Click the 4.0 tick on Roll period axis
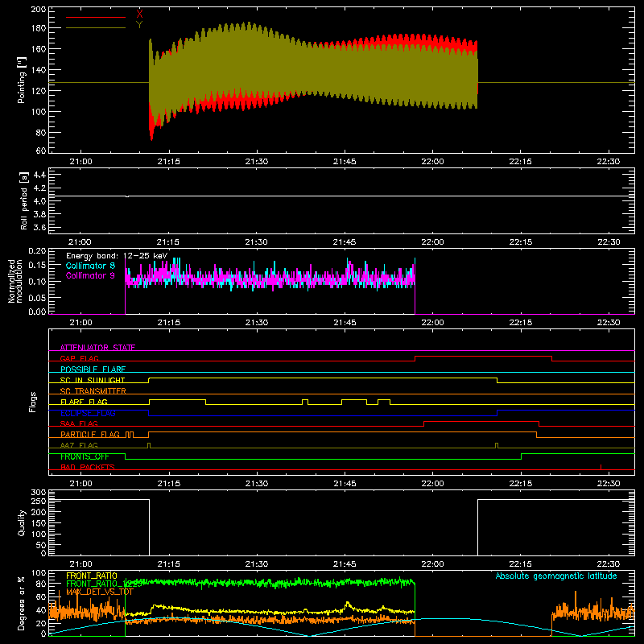This screenshot has width=644, height=644. tap(39, 201)
